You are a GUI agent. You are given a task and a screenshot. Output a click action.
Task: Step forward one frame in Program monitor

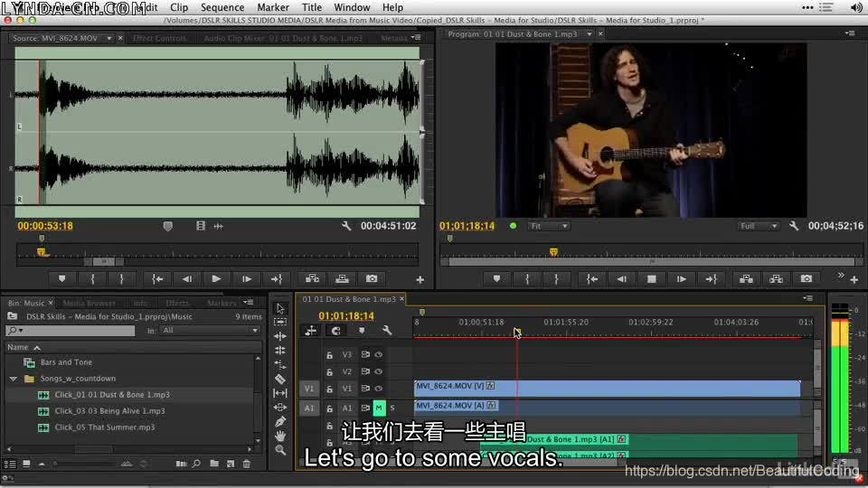(682, 279)
